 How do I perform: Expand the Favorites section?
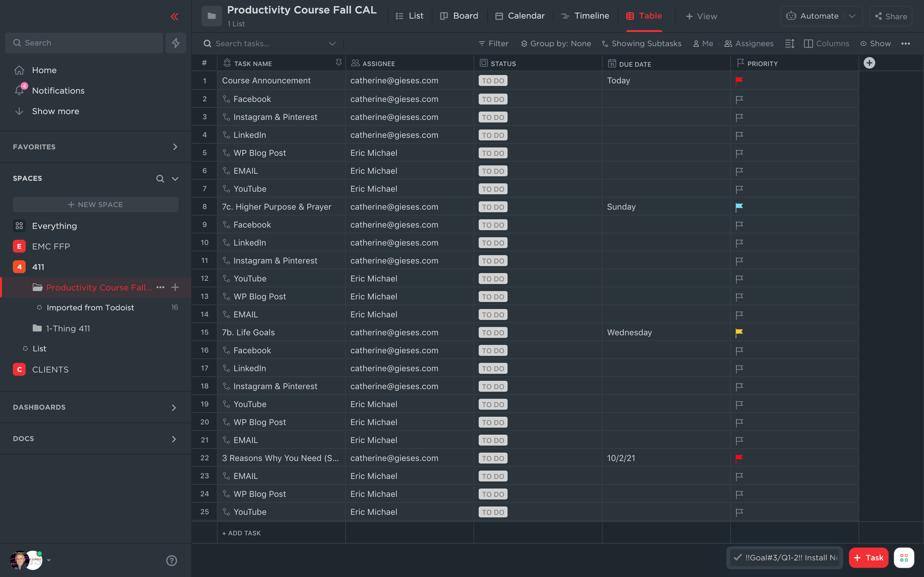pos(175,147)
